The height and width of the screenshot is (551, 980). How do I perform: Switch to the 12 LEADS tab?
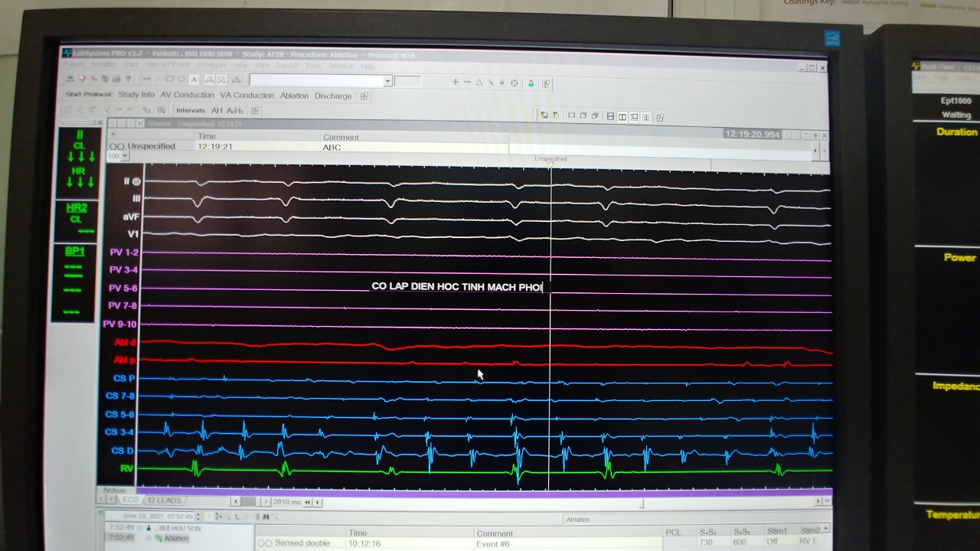point(164,500)
